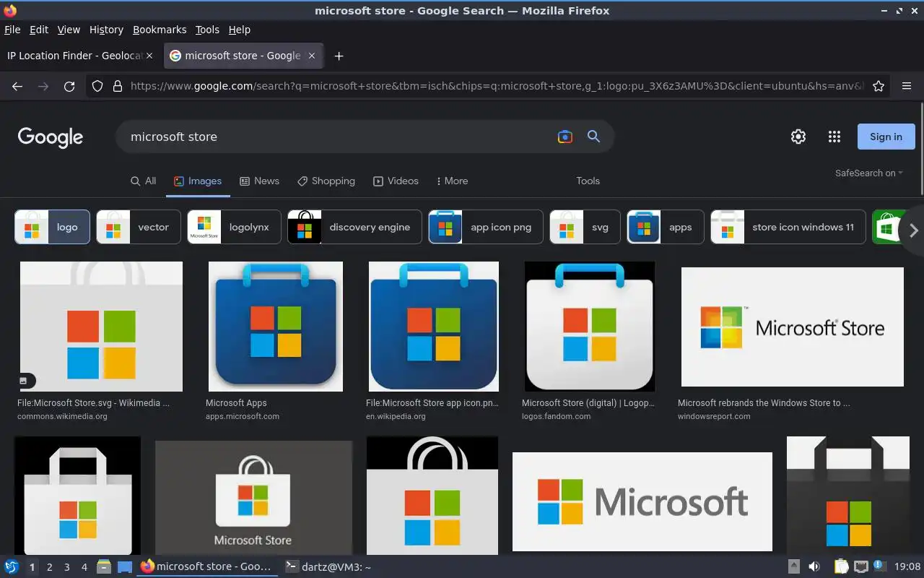Open the Firefox hamburger application menu
The image size is (924, 578).
tap(907, 86)
